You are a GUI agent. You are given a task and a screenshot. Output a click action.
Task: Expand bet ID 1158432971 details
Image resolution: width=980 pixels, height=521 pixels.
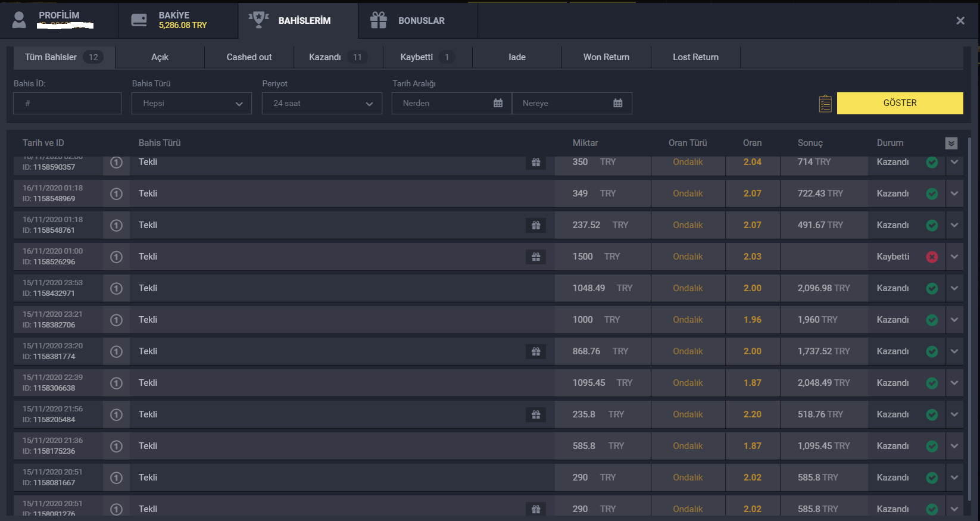coord(954,288)
